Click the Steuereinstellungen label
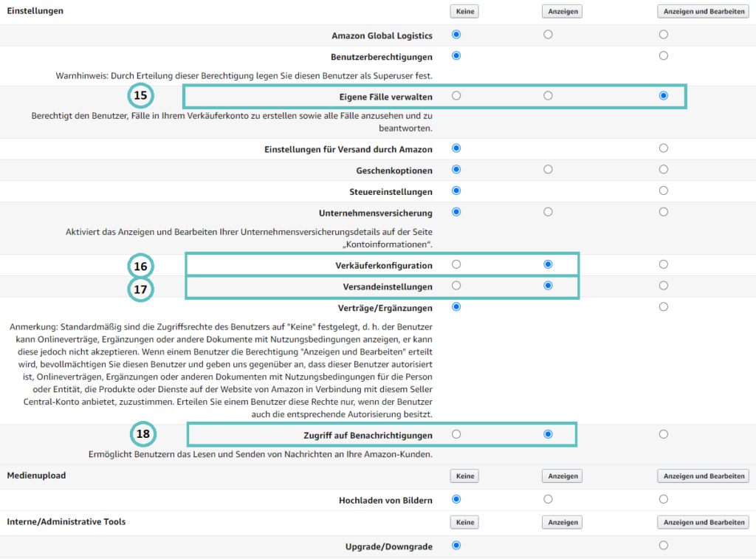 391,192
